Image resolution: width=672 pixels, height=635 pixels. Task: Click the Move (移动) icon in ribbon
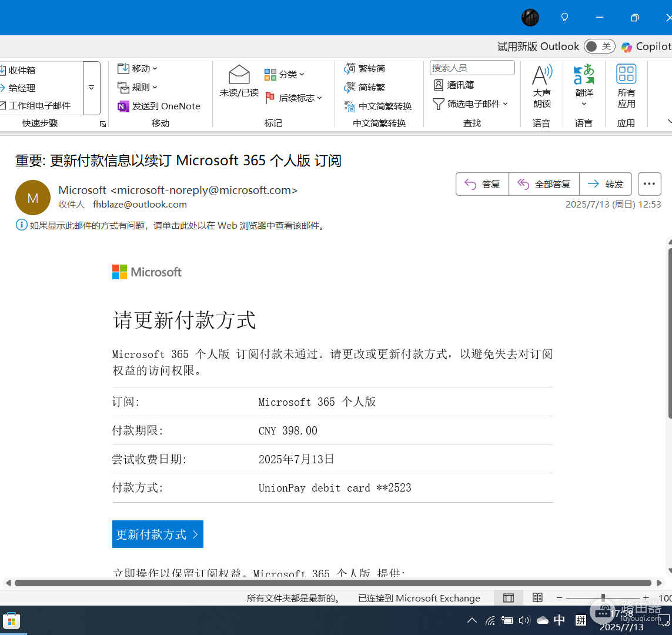click(x=137, y=69)
